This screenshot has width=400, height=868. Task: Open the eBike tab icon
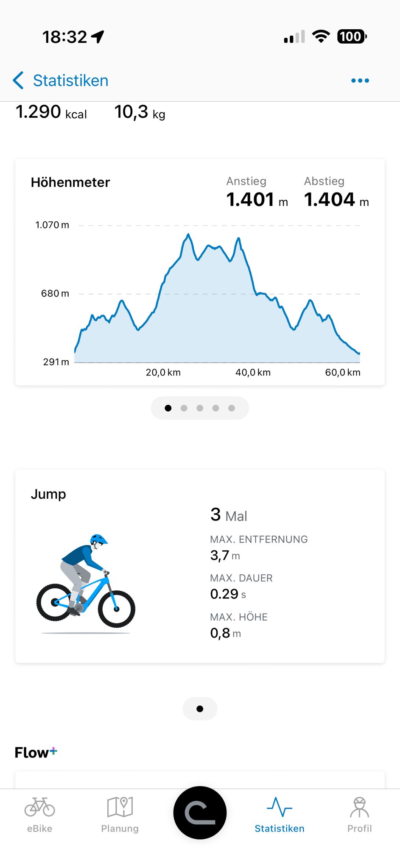[x=39, y=807]
